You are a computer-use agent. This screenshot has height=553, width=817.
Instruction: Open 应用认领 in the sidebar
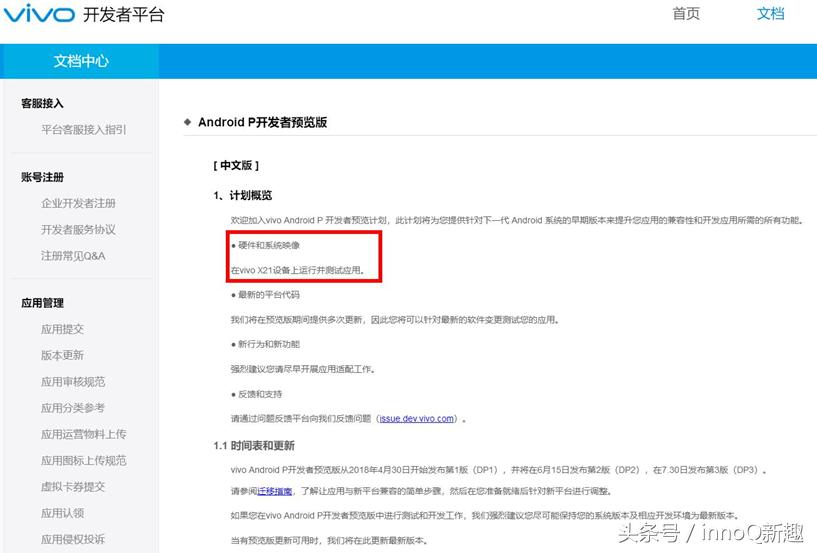tap(62, 513)
